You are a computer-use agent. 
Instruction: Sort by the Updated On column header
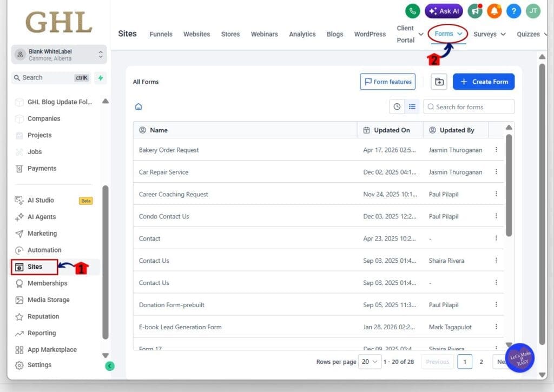[390, 130]
